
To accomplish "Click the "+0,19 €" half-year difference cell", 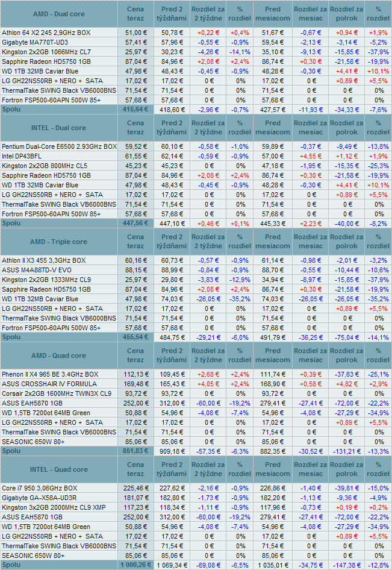I will 347,507.
